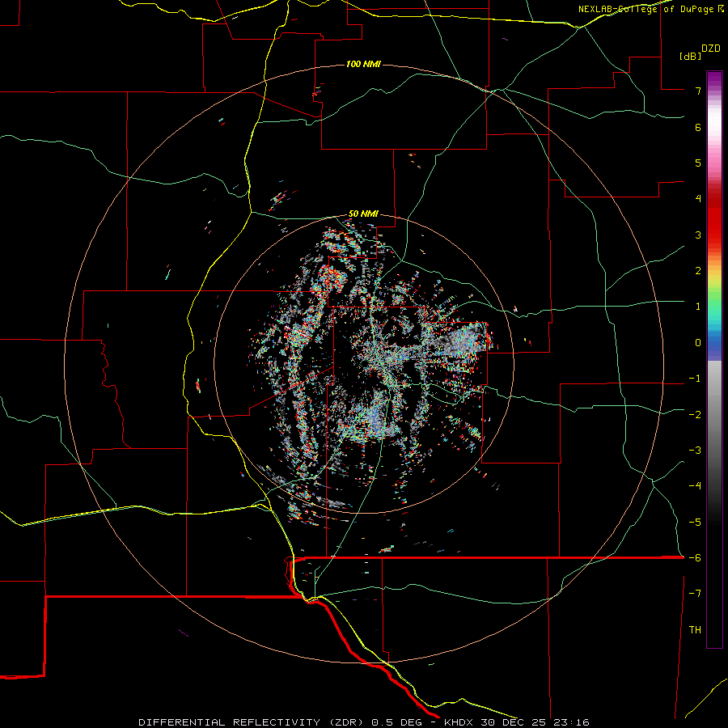Image resolution: width=728 pixels, height=728 pixels.
Task: Select the "5" tick label on scale
Action: click(x=698, y=163)
